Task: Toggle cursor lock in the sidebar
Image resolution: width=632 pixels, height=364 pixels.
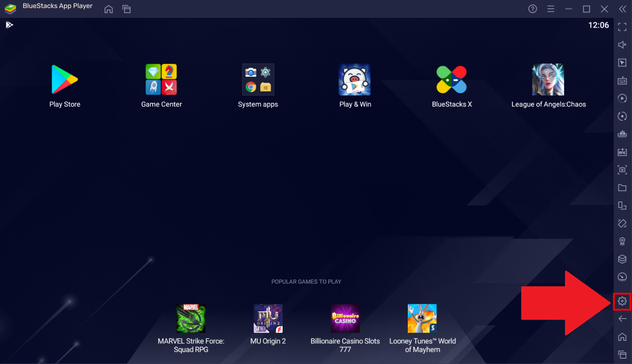Action: click(x=622, y=63)
